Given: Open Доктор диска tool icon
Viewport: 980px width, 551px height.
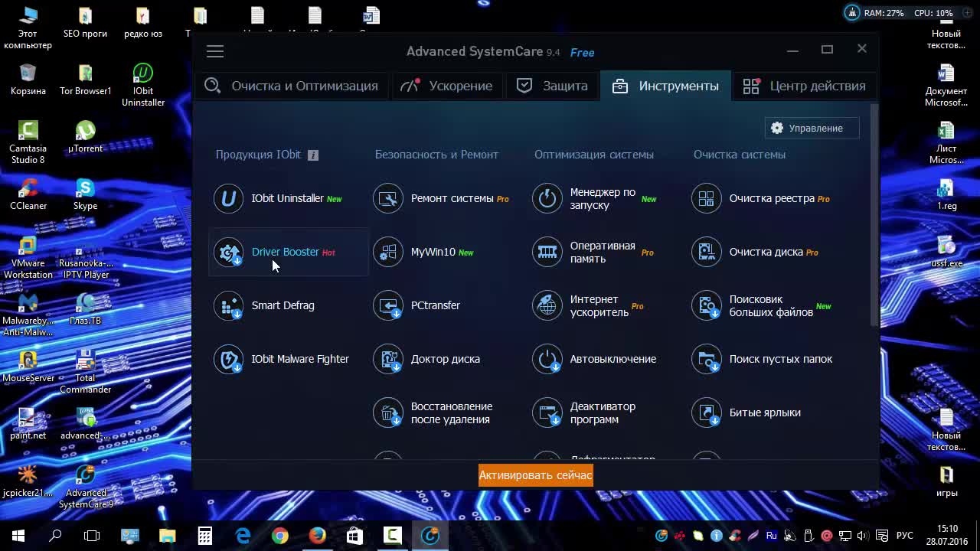Looking at the screenshot, I should 387,359.
